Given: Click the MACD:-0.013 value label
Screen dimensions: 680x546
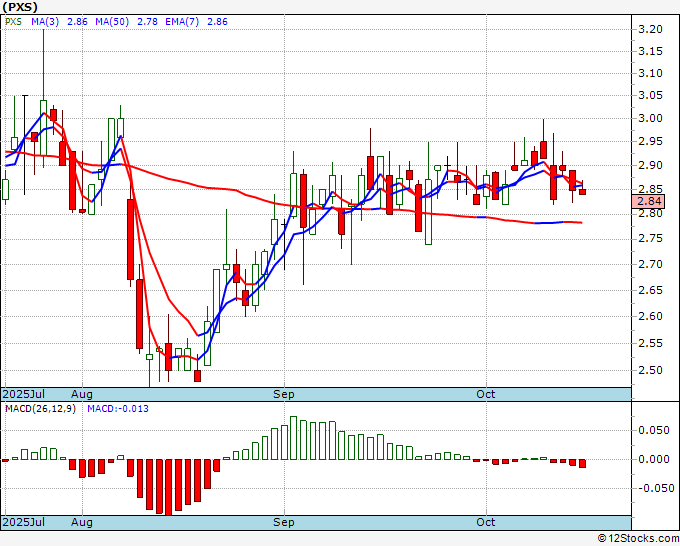Looking at the screenshot, I should (117, 409).
